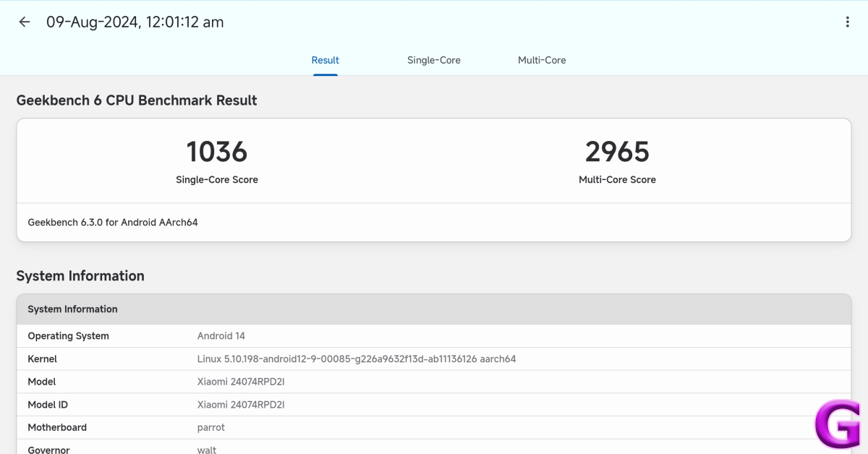Select the motherboard value parrot
Screen dimensions: 868x454
(x=211, y=428)
